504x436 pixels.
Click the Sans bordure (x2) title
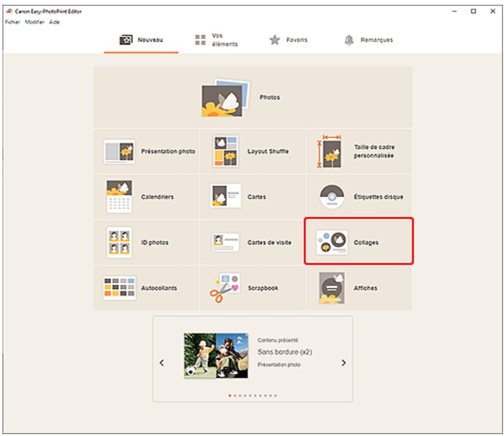tap(285, 352)
